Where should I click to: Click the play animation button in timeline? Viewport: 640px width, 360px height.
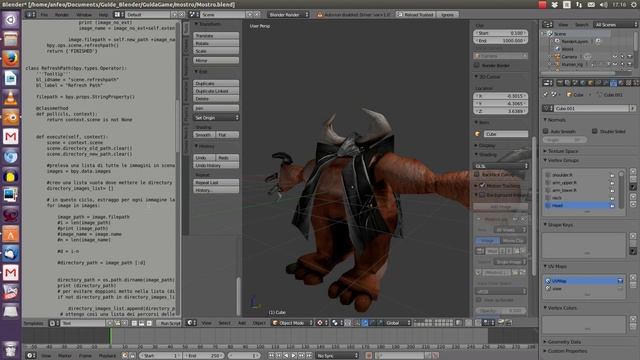tap(294, 356)
